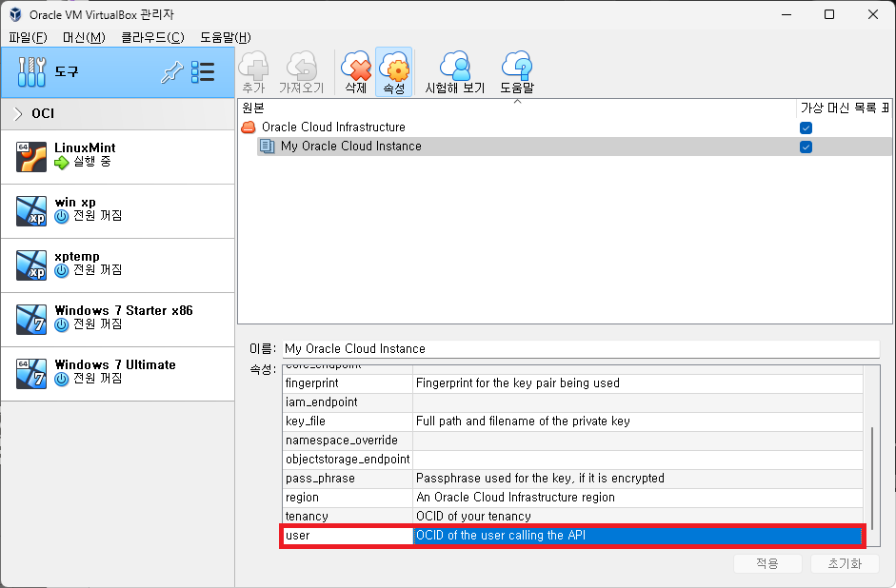This screenshot has height=588, width=896.
Task: Click the 적용 (Apply) button
Action: 767,563
